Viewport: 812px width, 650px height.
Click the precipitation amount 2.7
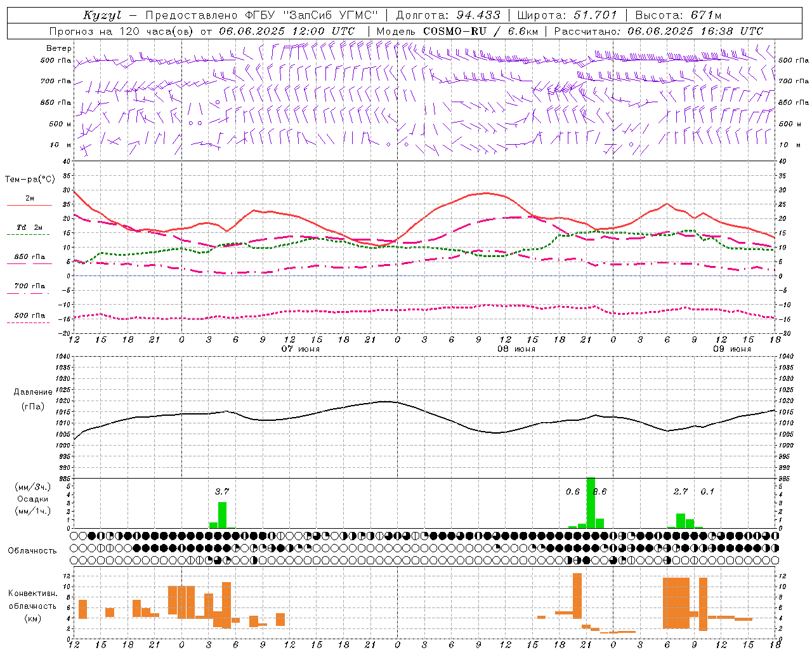pos(681,491)
